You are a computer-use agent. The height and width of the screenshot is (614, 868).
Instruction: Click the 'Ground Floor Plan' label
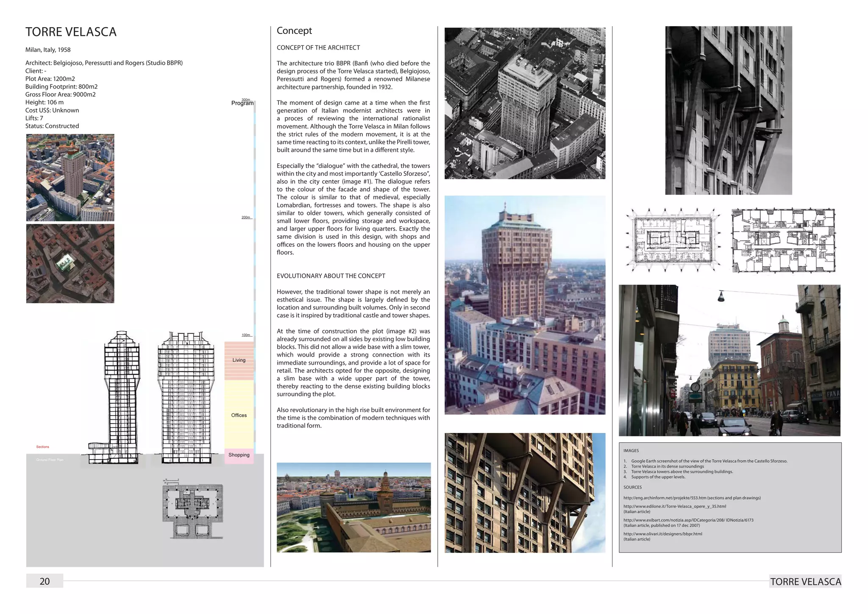(50, 460)
